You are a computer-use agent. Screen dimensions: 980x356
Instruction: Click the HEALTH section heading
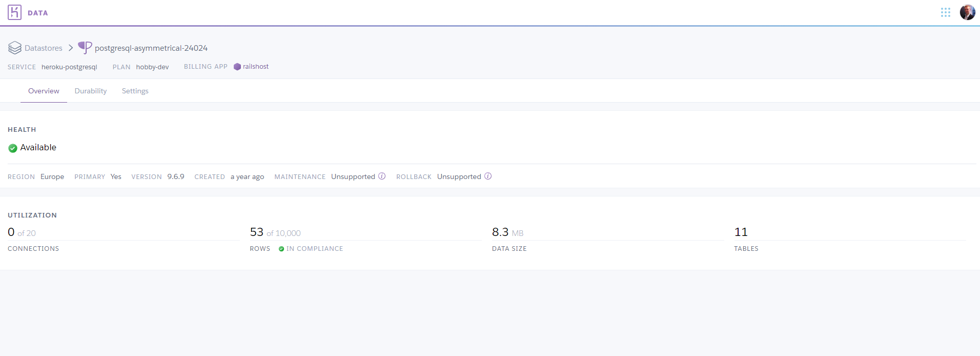point(22,130)
